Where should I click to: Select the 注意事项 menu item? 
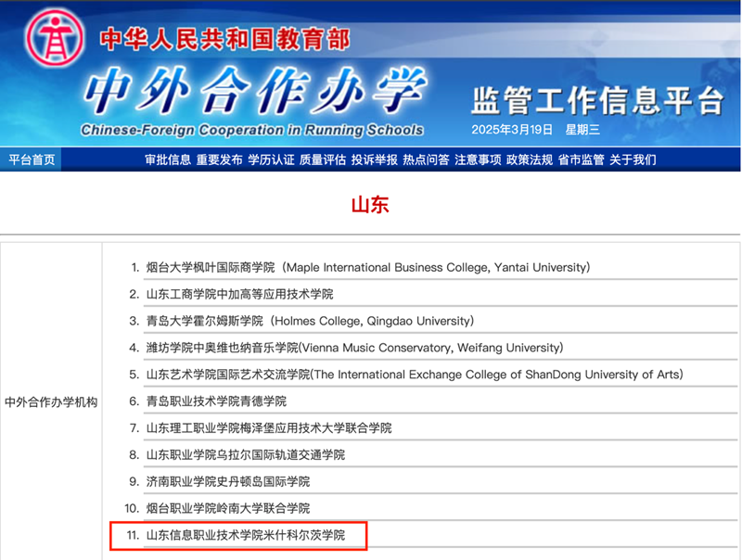click(x=478, y=159)
